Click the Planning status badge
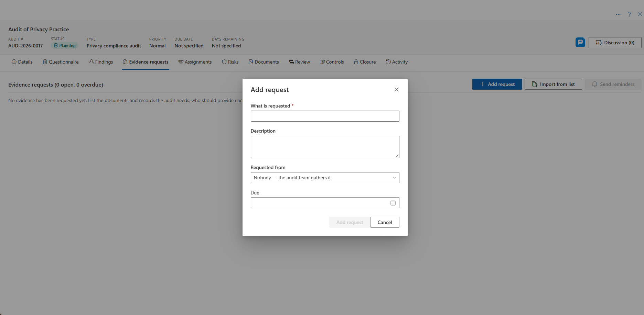This screenshot has width=644, height=315. tap(65, 46)
